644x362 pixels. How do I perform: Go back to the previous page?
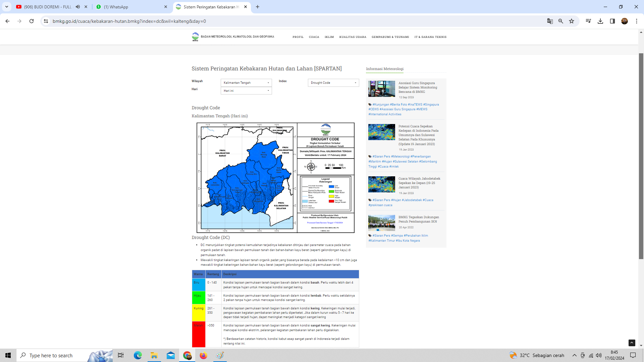[7, 21]
